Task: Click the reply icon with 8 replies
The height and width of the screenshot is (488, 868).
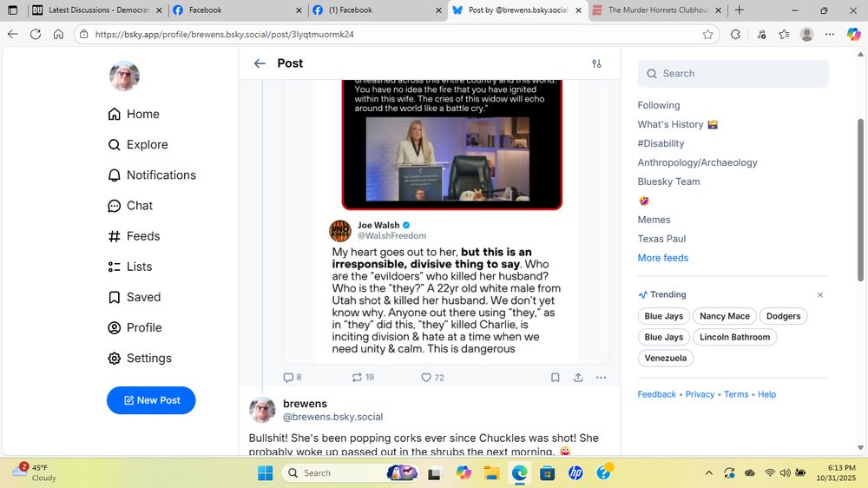Action: 293,377
